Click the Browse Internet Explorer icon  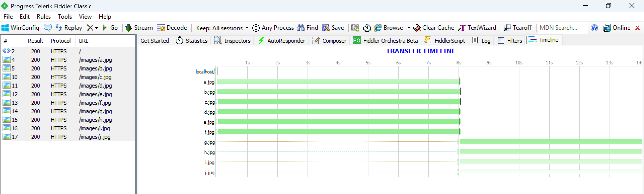click(378, 28)
